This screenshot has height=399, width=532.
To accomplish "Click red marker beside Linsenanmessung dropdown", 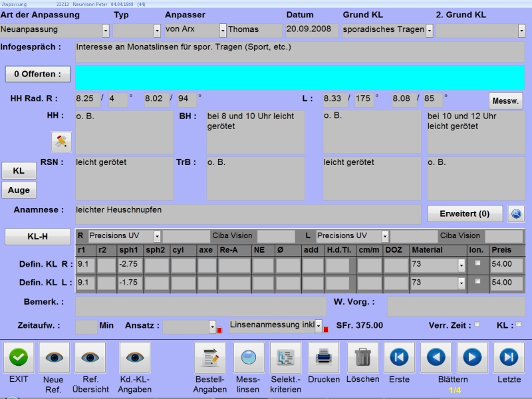I will (326, 329).
